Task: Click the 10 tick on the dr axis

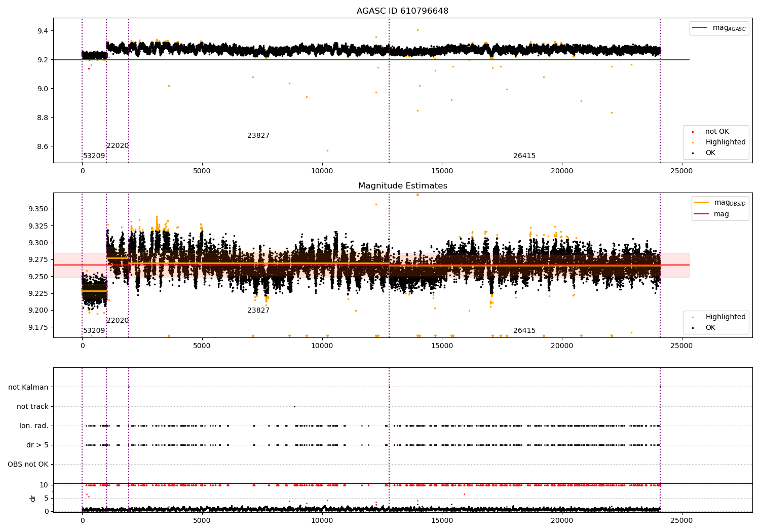Action: pyautogui.click(x=45, y=485)
